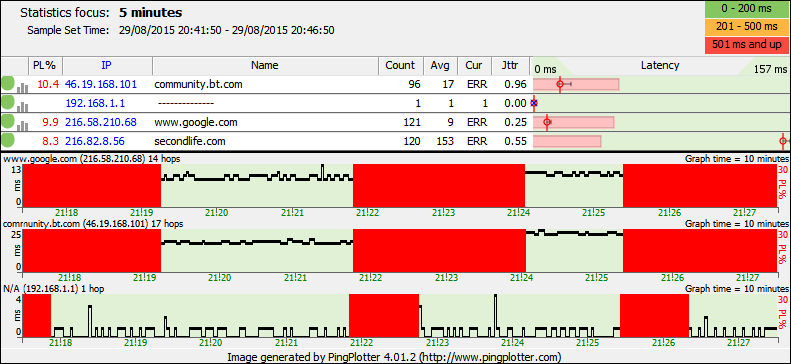
Task: Open IP address 216.82.8.56
Action: (95, 141)
